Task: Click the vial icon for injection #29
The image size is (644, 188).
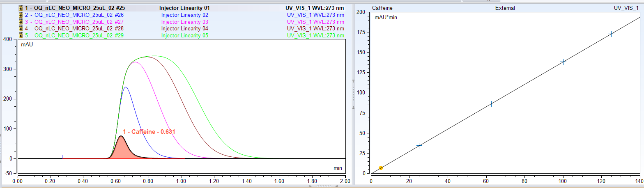Action: pos(21,36)
